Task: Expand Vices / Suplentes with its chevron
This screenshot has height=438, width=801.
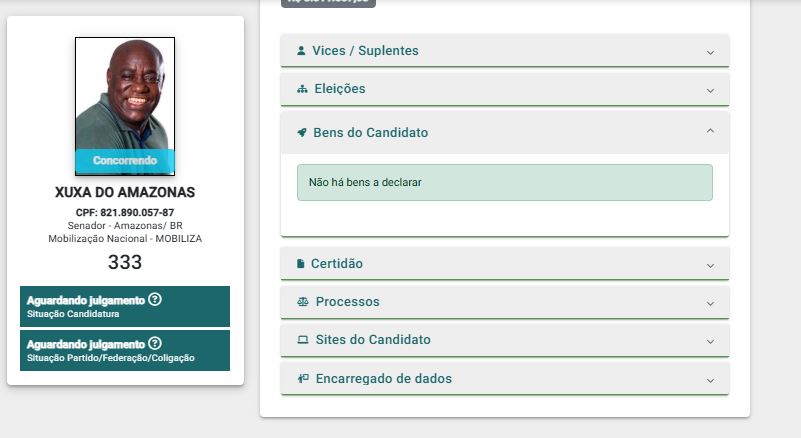Action: point(710,53)
